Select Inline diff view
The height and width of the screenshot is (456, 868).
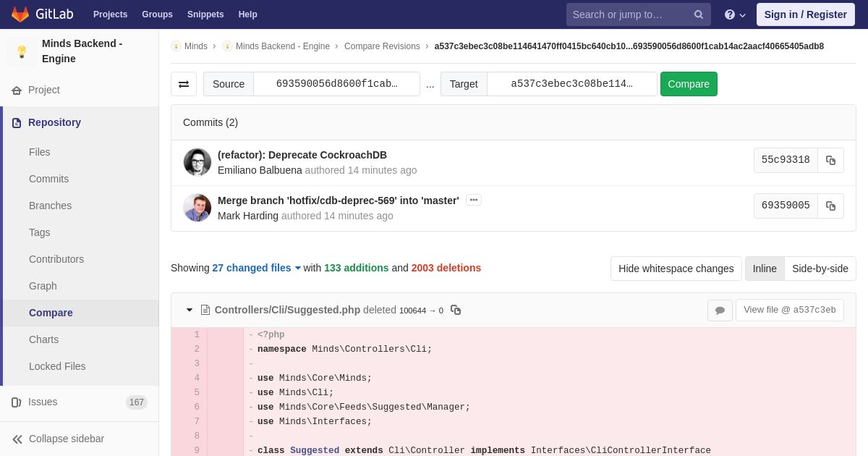point(765,269)
